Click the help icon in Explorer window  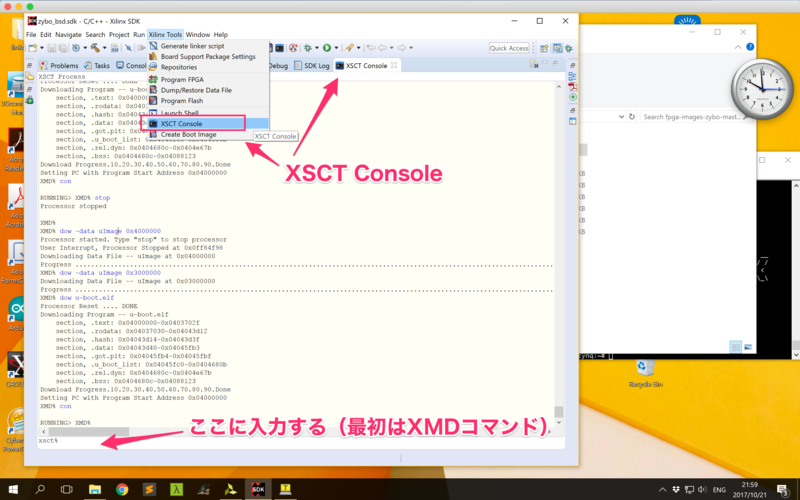pyautogui.click(x=749, y=47)
